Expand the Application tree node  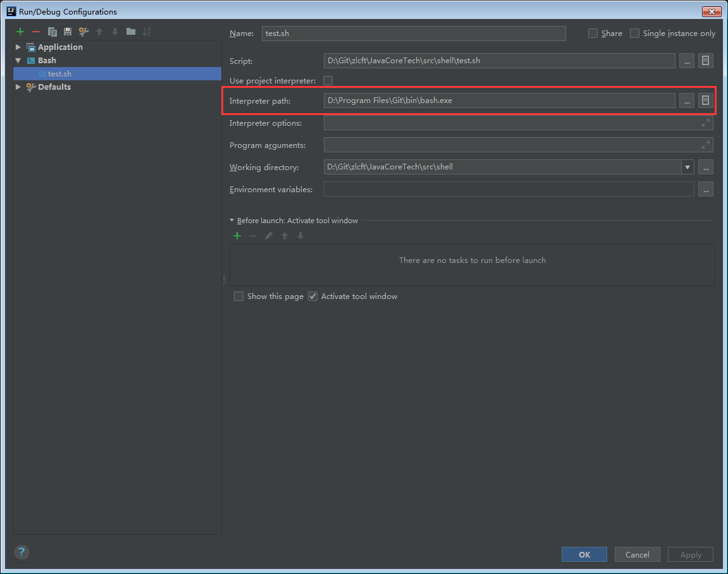pyautogui.click(x=17, y=46)
